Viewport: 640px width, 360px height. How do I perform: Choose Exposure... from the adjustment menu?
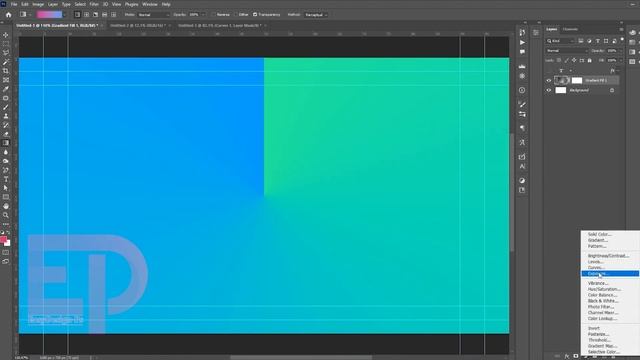point(610,273)
